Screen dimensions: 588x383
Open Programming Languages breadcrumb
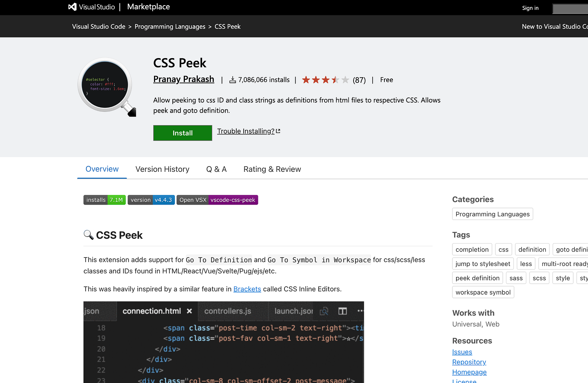pyautogui.click(x=170, y=26)
